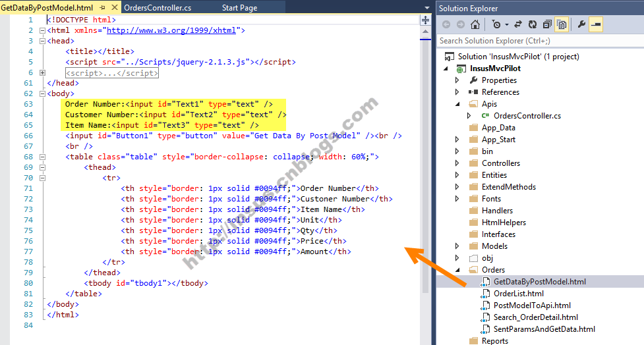The image size is (644, 345).
Task: Expand the collapsed script block on line 6
Action: coord(42,72)
